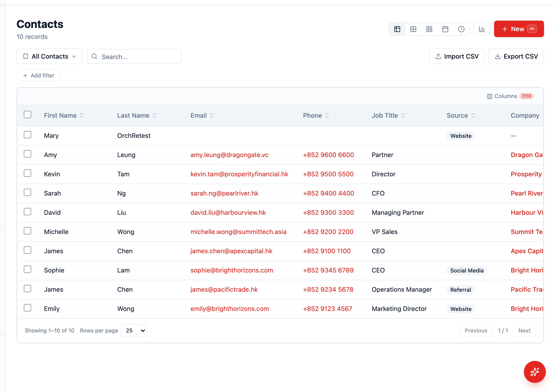Select the Kevin Tam row checkbox
The image size is (555, 392).
click(x=27, y=173)
